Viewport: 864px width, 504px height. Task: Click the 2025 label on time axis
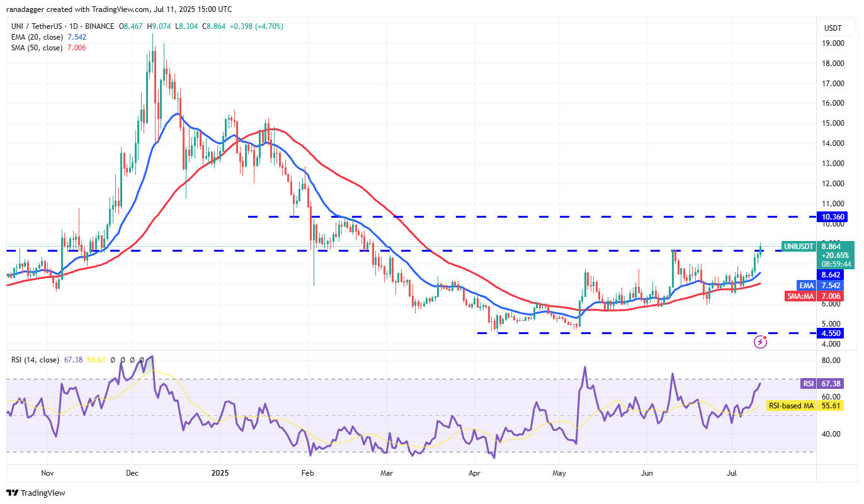[x=220, y=473]
